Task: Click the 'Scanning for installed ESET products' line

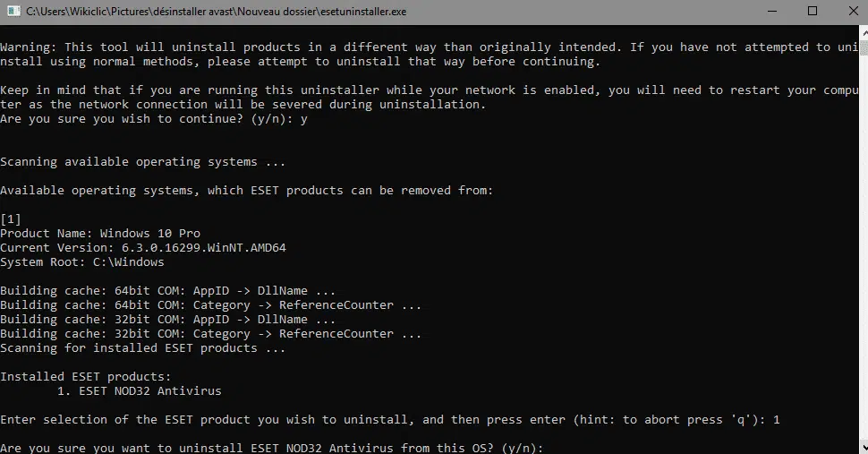Action: coord(142,347)
